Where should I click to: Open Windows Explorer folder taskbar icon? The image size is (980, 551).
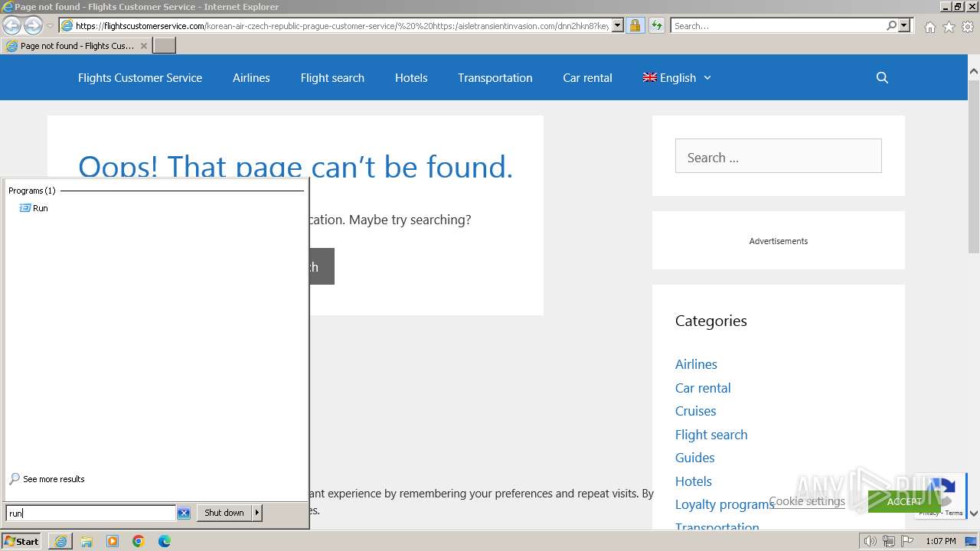(87, 541)
